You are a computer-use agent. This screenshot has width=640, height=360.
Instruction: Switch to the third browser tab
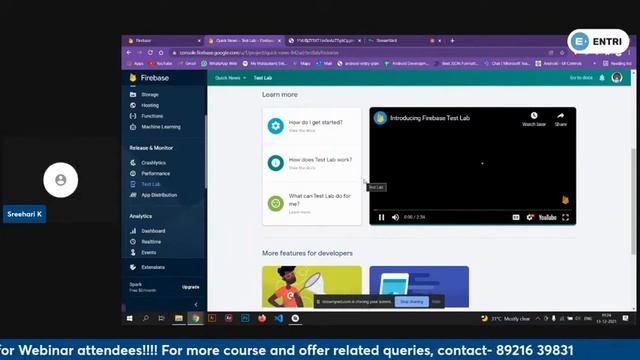tap(325, 41)
